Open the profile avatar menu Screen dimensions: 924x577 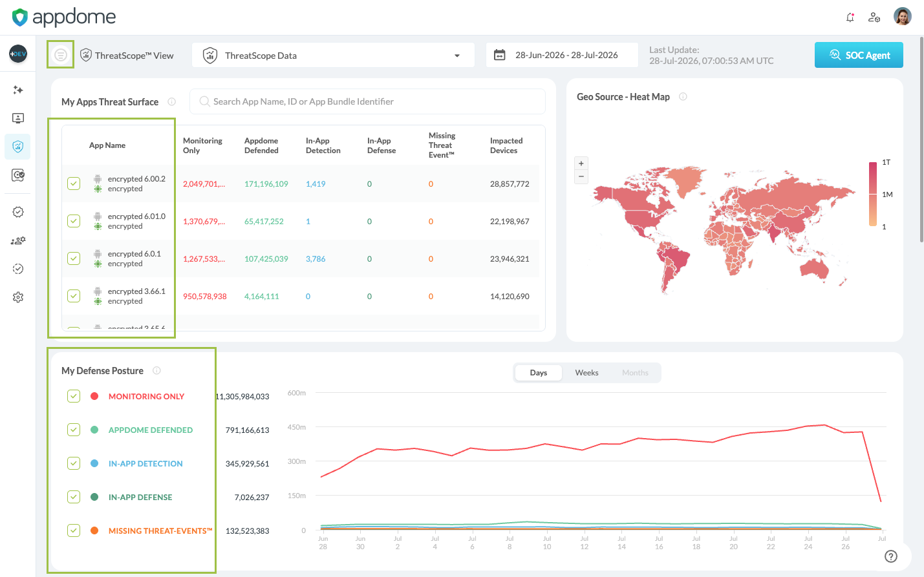point(903,17)
